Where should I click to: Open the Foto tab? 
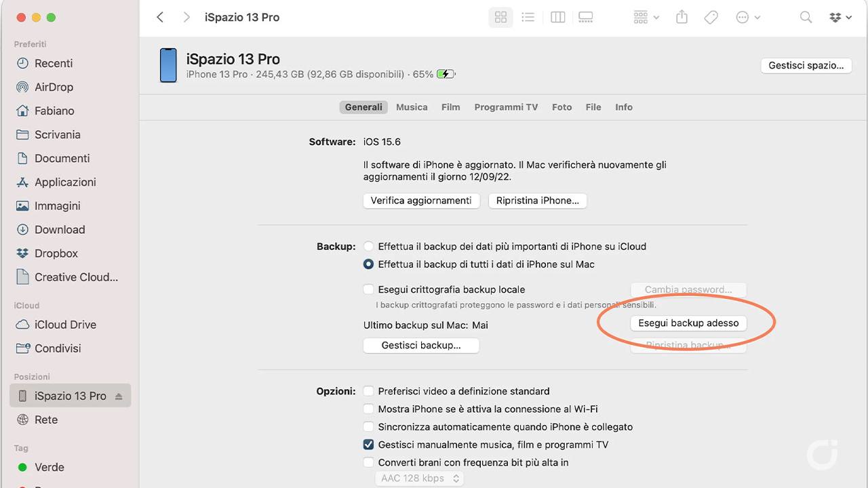click(561, 107)
